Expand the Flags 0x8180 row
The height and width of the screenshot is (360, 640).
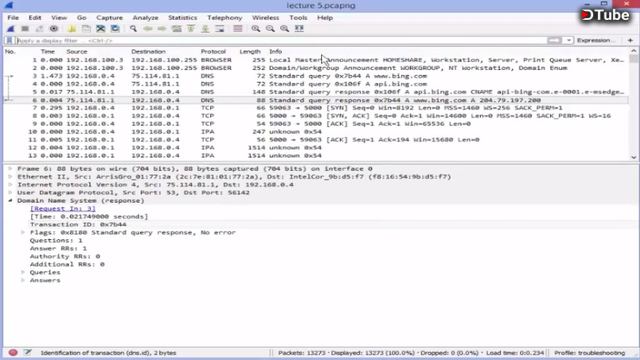[23, 232]
